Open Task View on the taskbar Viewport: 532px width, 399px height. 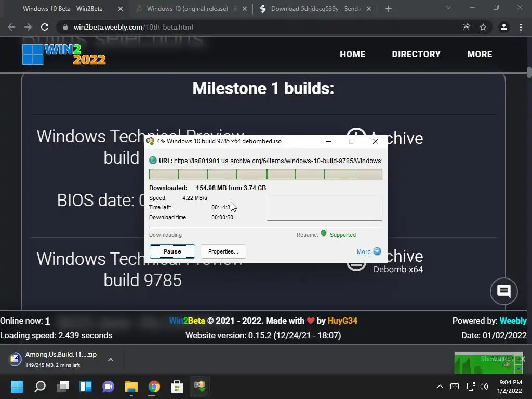63,387
